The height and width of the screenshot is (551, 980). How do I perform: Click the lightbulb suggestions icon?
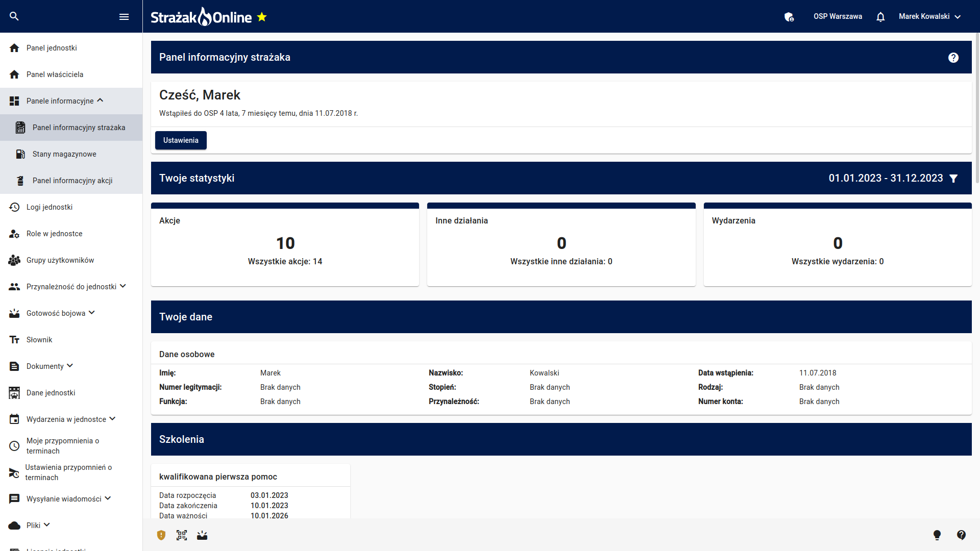click(x=937, y=535)
